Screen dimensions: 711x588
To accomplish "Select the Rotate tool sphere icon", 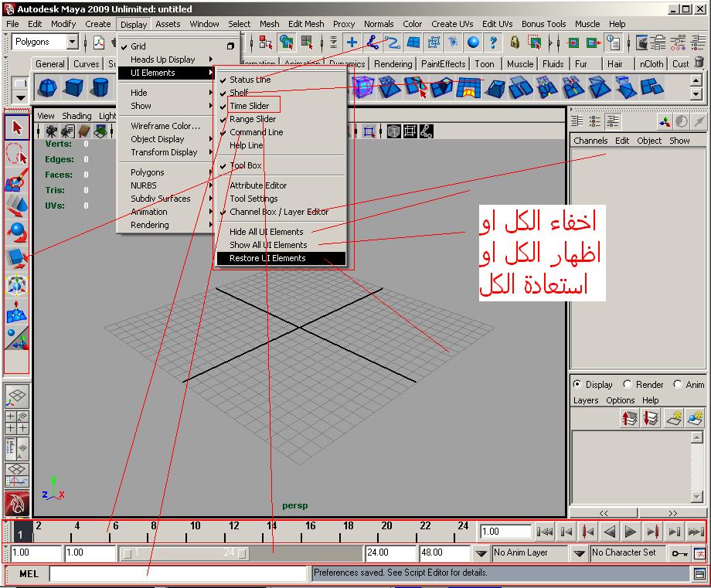I will [17, 233].
